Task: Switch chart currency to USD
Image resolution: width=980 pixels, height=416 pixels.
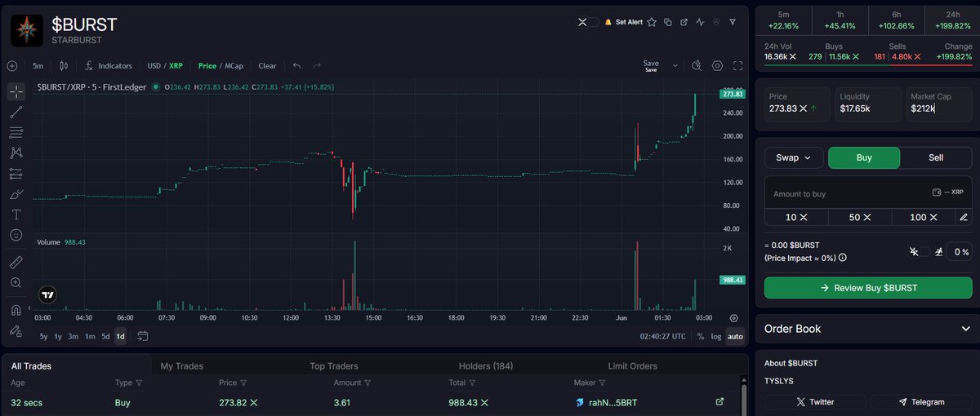Action: [154, 66]
